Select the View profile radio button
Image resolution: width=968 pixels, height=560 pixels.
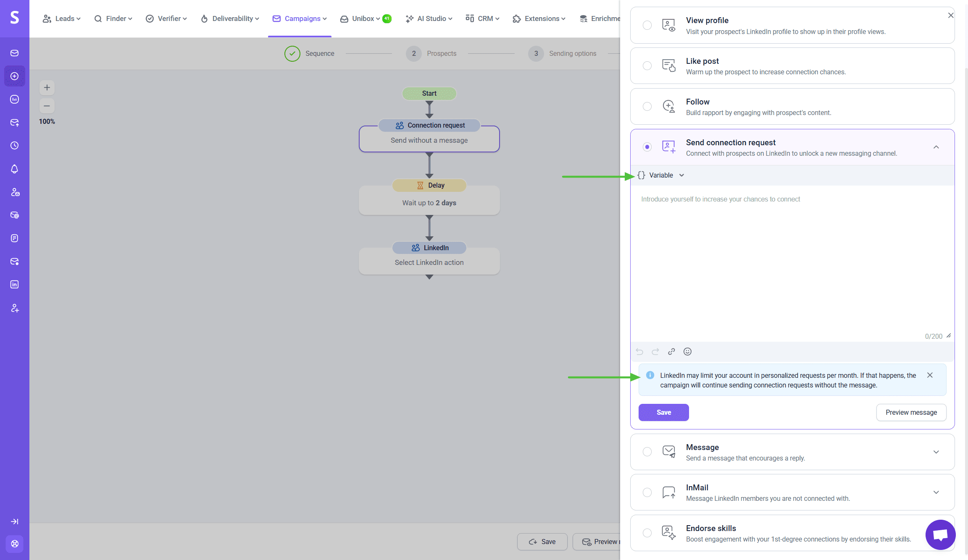pos(647,25)
